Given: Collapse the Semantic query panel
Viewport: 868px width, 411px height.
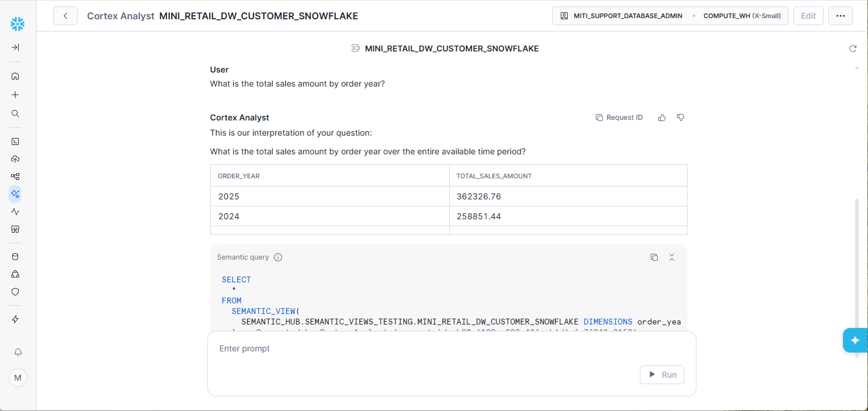Looking at the screenshot, I should (672, 257).
